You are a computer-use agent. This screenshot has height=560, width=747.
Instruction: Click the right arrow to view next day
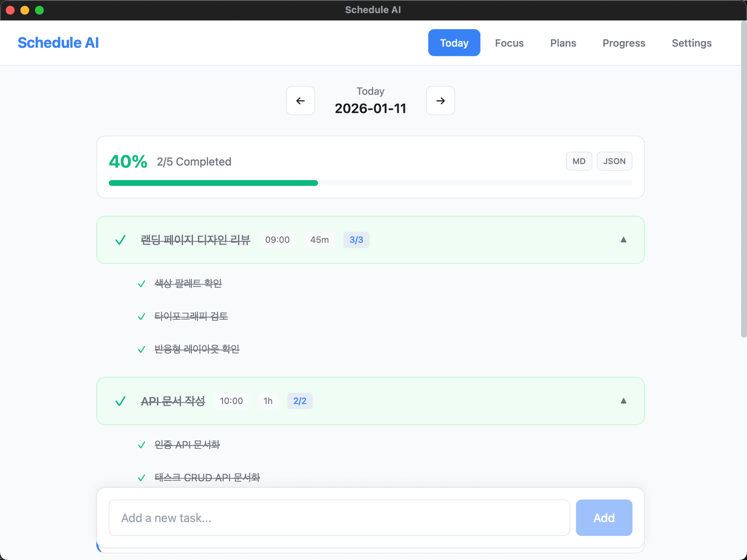[x=440, y=101]
